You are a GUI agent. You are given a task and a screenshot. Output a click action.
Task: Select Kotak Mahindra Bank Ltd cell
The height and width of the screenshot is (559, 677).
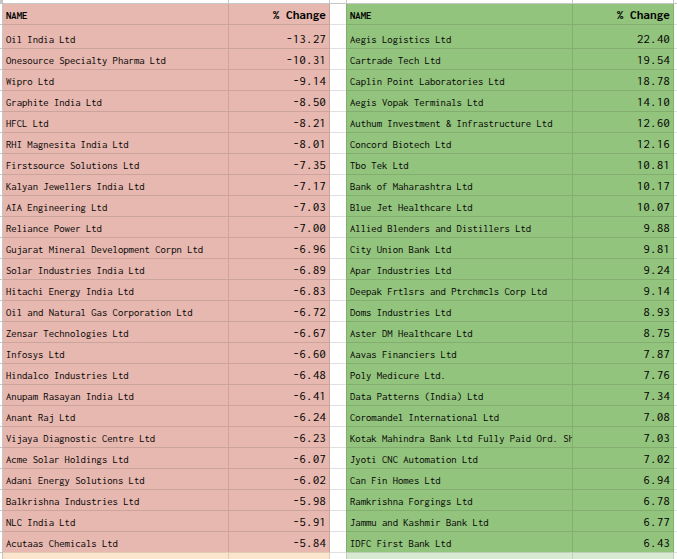tap(459, 439)
